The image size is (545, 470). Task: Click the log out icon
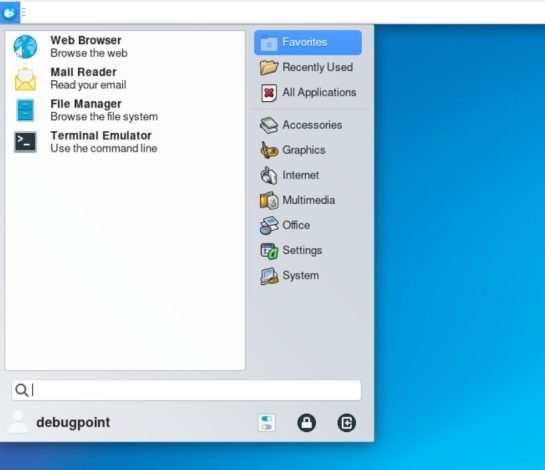click(347, 423)
